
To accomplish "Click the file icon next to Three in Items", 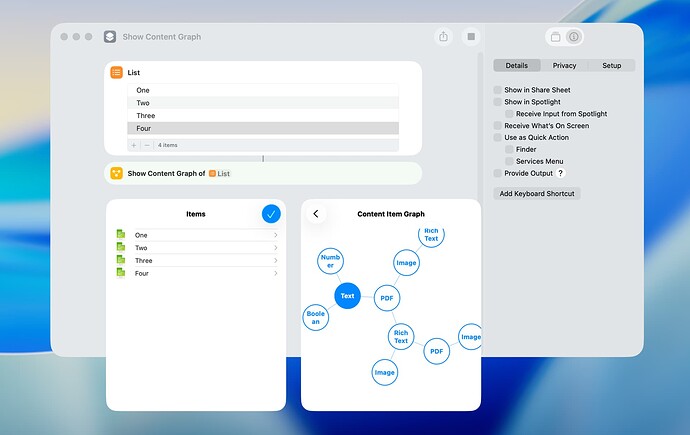I will click(x=121, y=260).
